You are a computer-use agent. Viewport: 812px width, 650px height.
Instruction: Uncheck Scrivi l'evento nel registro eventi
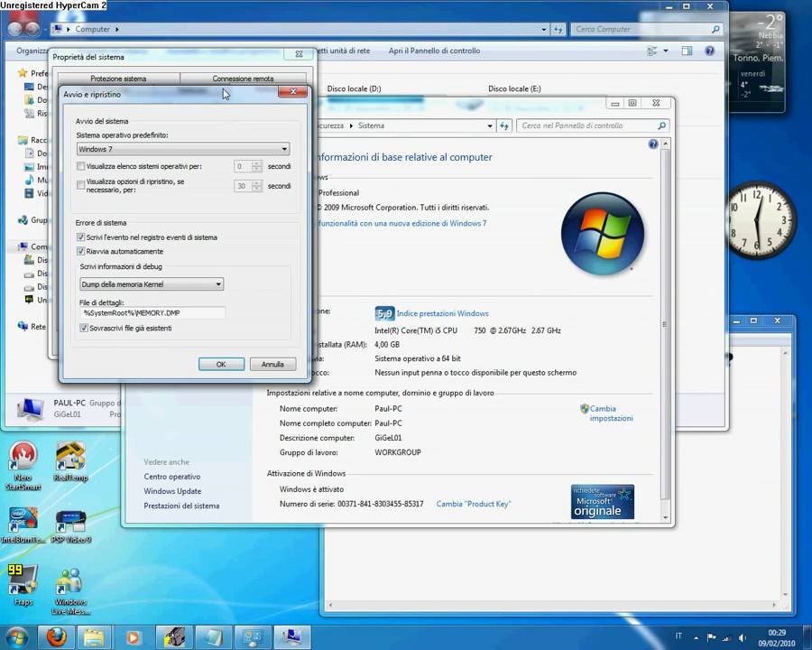tap(80, 237)
